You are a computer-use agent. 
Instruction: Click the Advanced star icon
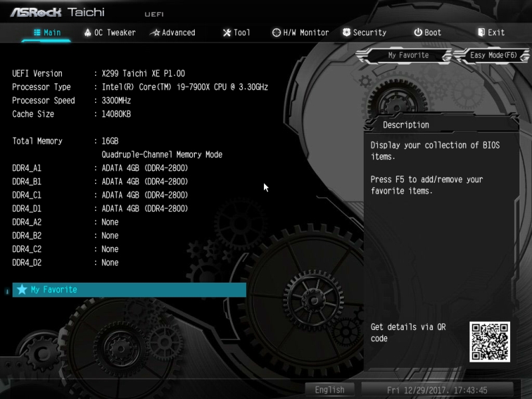(155, 33)
